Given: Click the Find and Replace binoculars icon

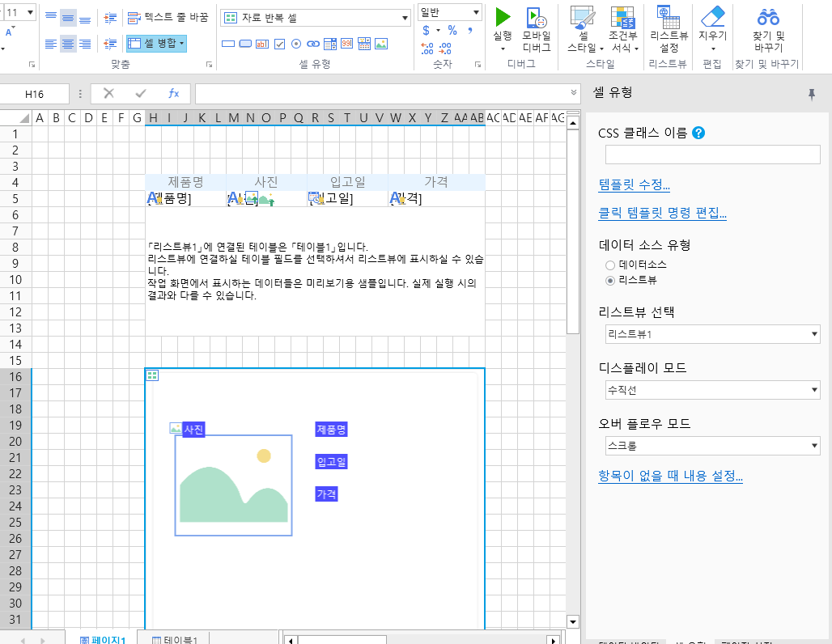Looking at the screenshot, I should pyautogui.click(x=767, y=17).
